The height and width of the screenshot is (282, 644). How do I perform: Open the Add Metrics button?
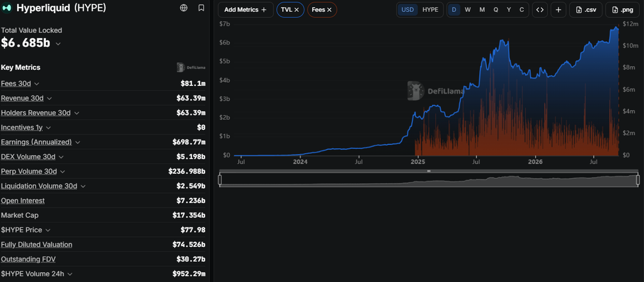tap(245, 10)
